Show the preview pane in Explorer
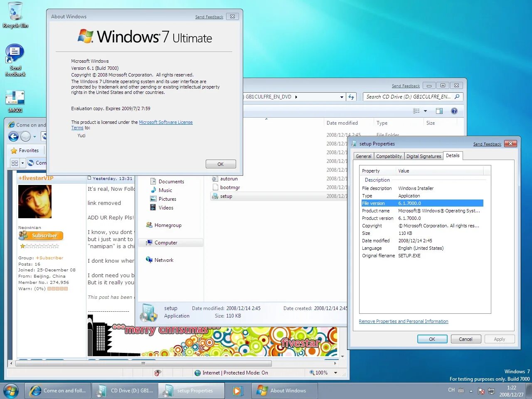The width and height of the screenshot is (532, 399). pyautogui.click(x=439, y=111)
